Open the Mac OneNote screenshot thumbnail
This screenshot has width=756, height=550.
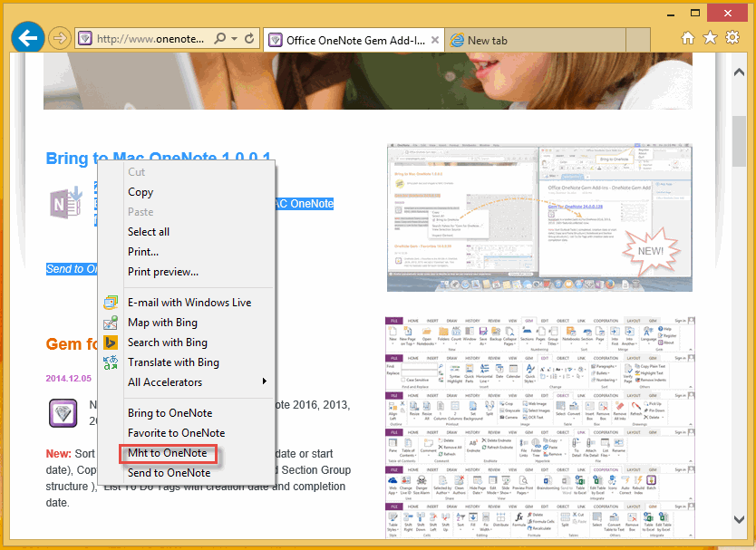click(539, 217)
